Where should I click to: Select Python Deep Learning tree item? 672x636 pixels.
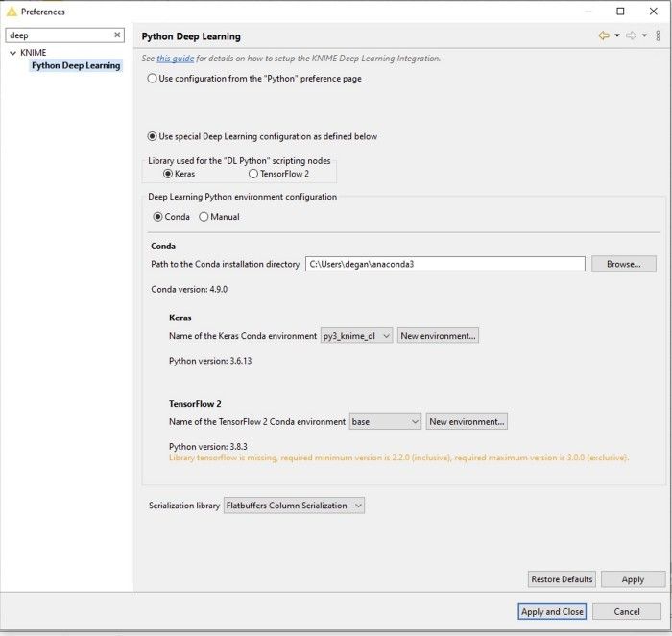click(76, 66)
